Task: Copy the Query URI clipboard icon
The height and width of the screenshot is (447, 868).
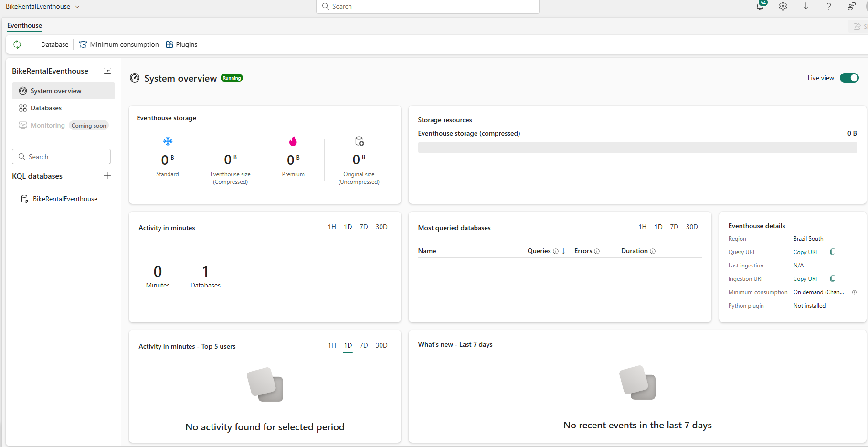Action: pos(833,252)
